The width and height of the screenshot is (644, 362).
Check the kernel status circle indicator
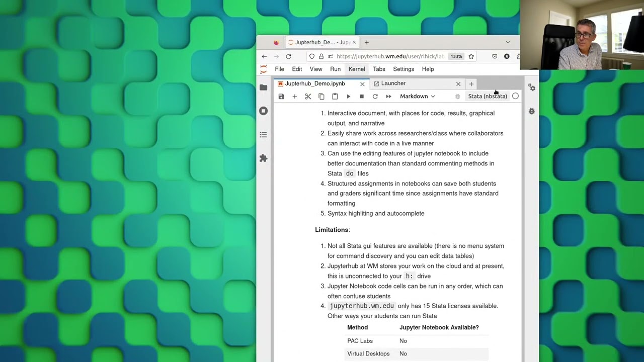click(x=515, y=96)
